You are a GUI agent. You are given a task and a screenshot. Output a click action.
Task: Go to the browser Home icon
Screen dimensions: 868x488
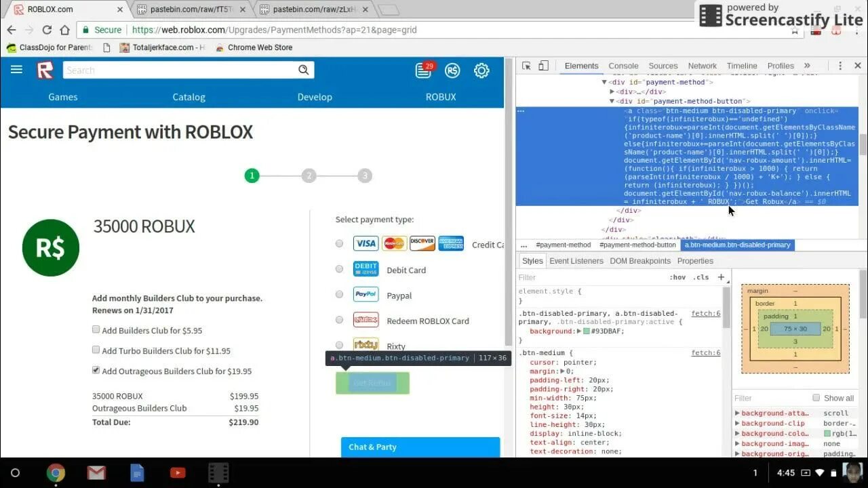point(64,30)
